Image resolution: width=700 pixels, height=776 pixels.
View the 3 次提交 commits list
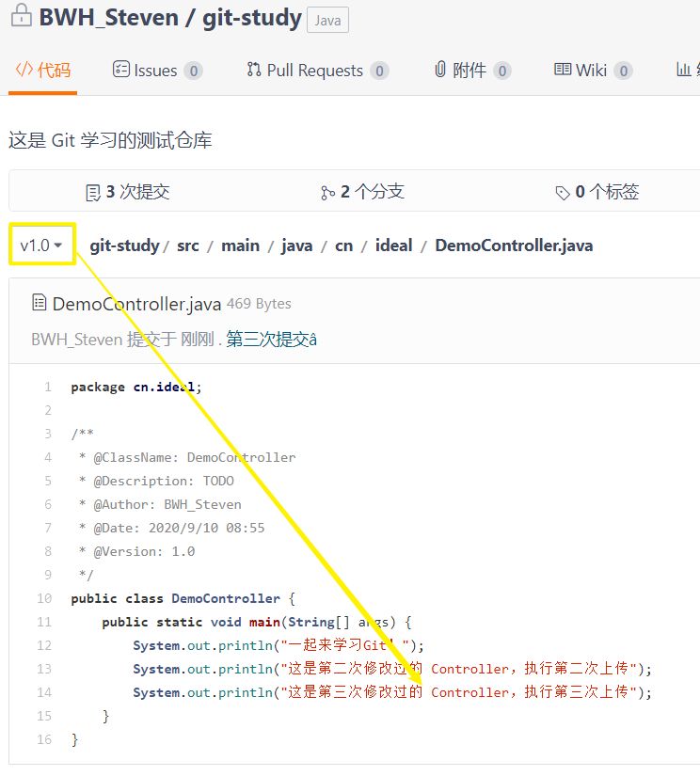coord(128,192)
